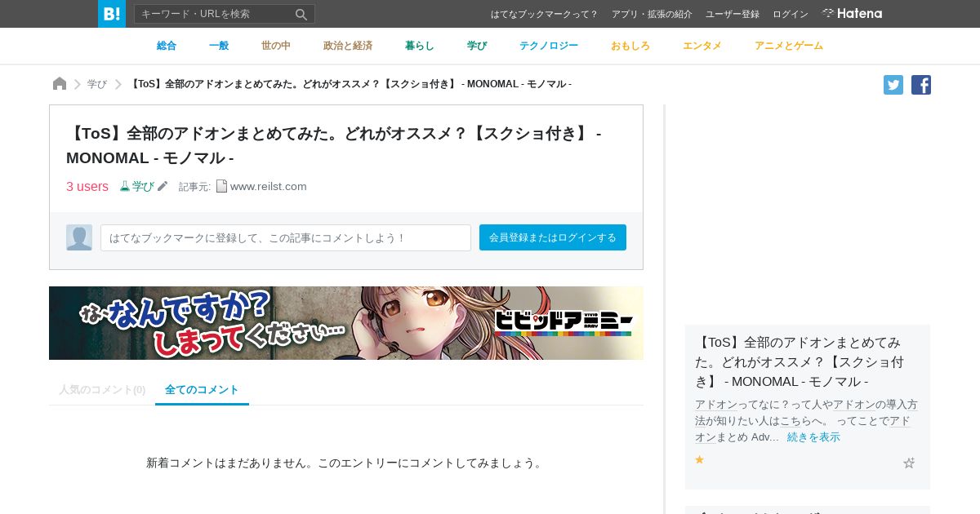Click the www.reilst.com page icon
This screenshot has width=980, height=514.
tap(221, 186)
